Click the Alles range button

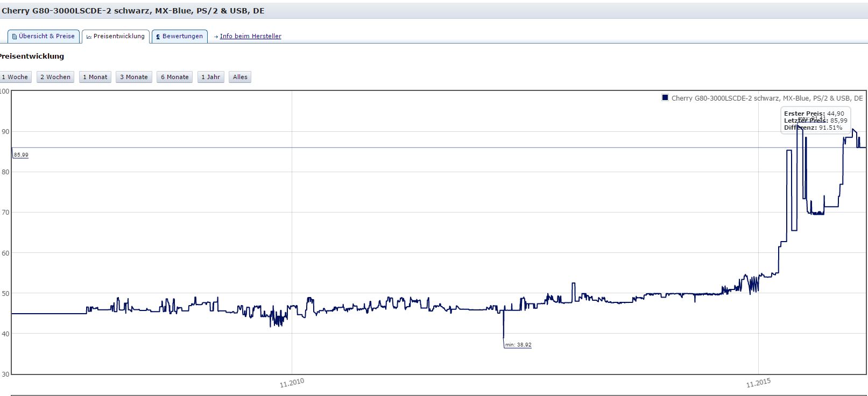pos(240,77)
